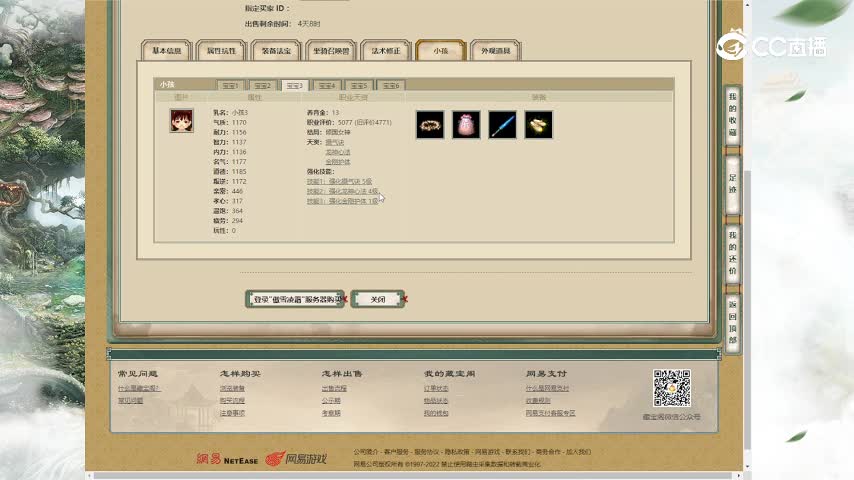Screen dimensions: 854x480
Task: Select the 宝宝3 sub-tab
Action: [295, 86]
